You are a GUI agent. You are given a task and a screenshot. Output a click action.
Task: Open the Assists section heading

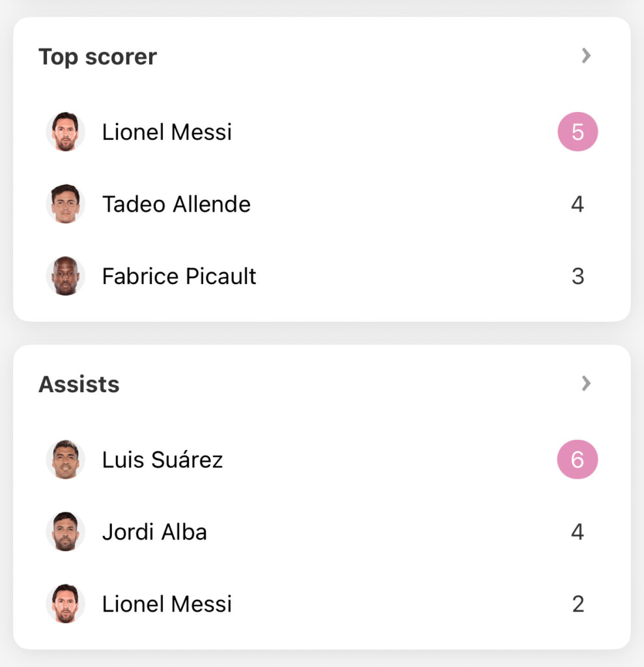pyautogui.click(x=79, y=384)
